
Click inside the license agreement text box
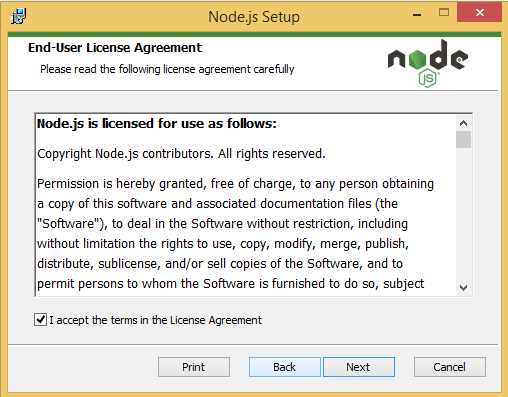246,205
